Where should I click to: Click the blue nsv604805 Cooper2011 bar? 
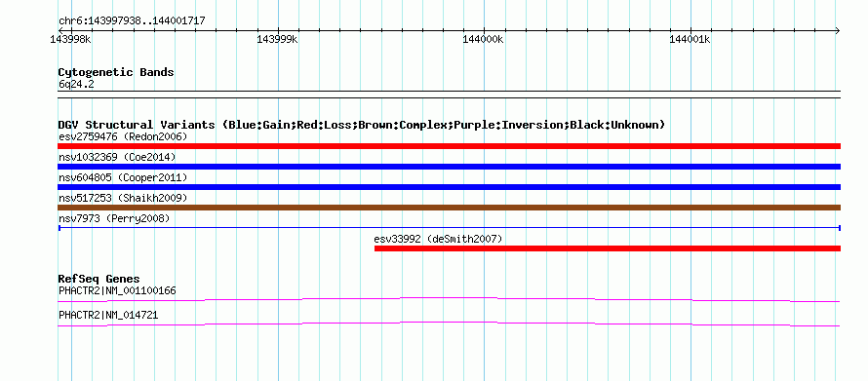coord(449,187)
